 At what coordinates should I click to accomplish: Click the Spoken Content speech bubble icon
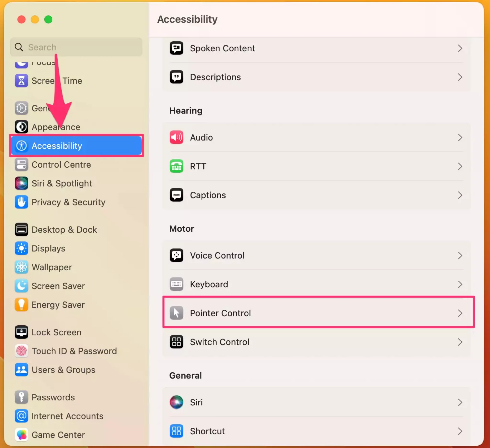177,48
